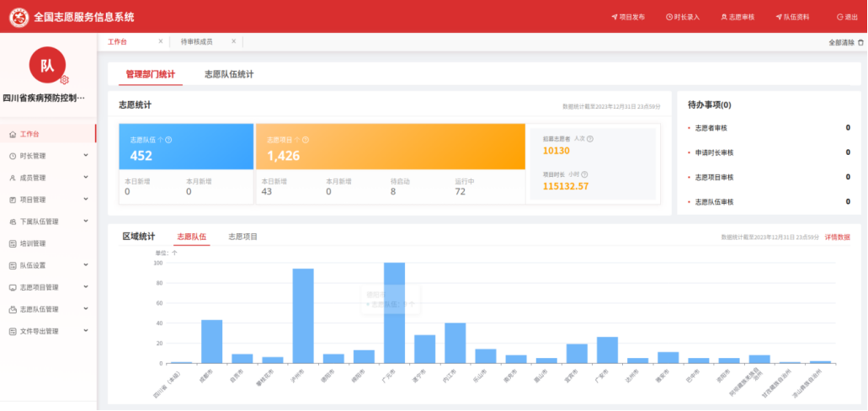Click the 115132.57 project hours value

pyautogui.click(x=566, y=186)
